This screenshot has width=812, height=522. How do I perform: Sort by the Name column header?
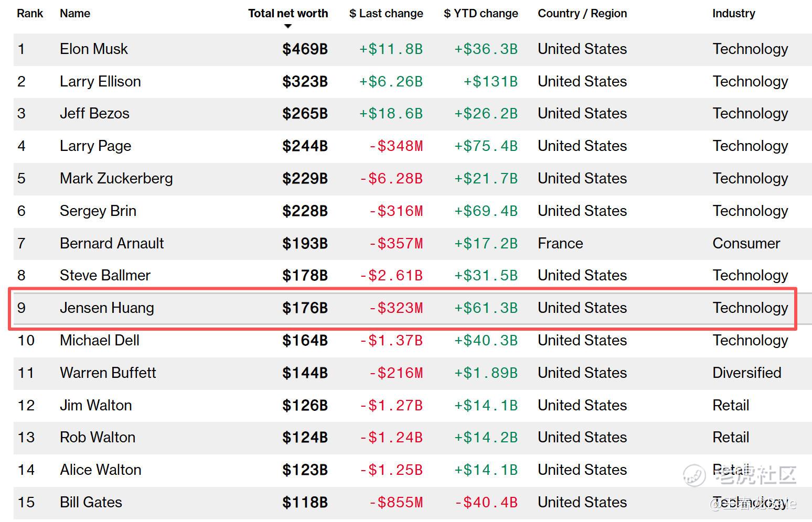(x=75, y=14)
